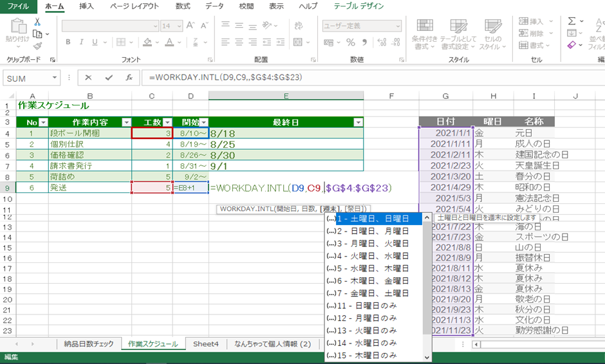This screenshot has width=605, height=364.
Task: Switch to the 納品日数チェック sheet tab
Action: 89,344
